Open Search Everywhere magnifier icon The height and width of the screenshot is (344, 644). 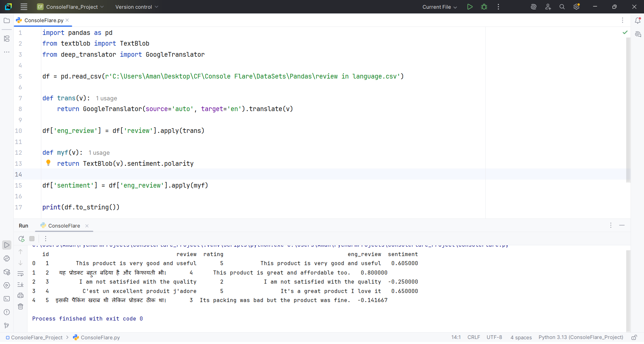(562, 7)
